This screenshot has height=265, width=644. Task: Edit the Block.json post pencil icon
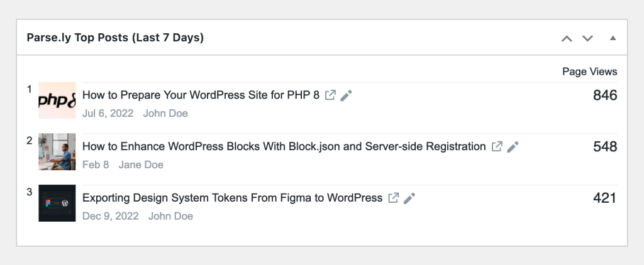513,146
